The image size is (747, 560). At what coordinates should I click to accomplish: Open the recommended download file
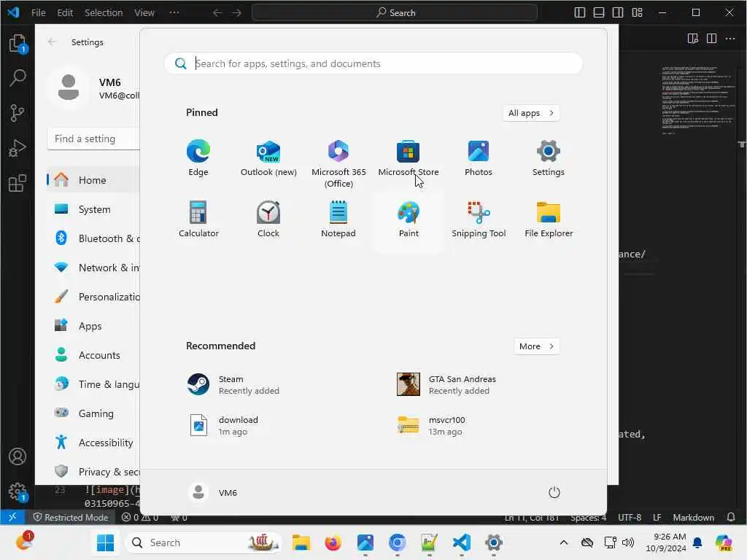224,426
